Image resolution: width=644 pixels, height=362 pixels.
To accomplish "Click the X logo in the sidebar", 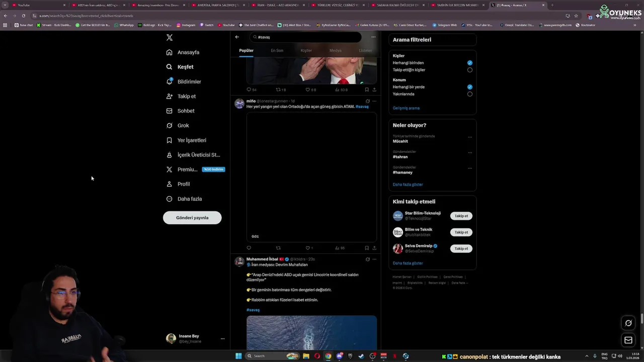I will click(170, 38).
